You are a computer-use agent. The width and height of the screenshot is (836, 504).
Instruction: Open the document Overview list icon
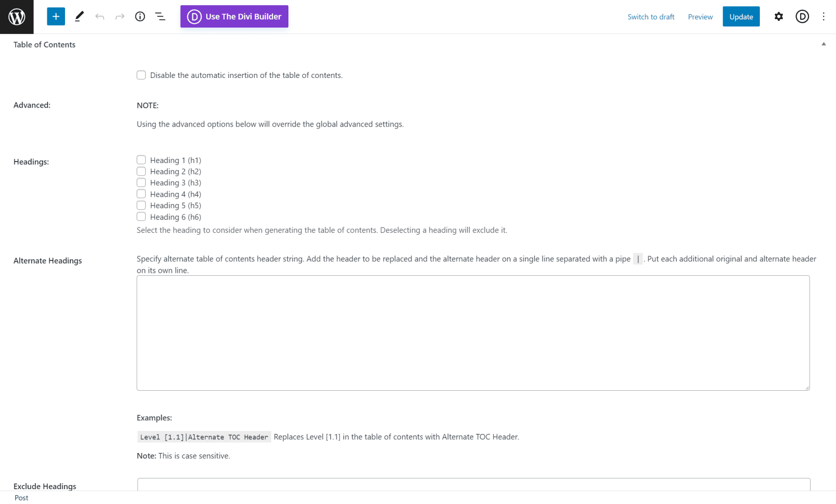pyautogui.click(x=160, y=16)
